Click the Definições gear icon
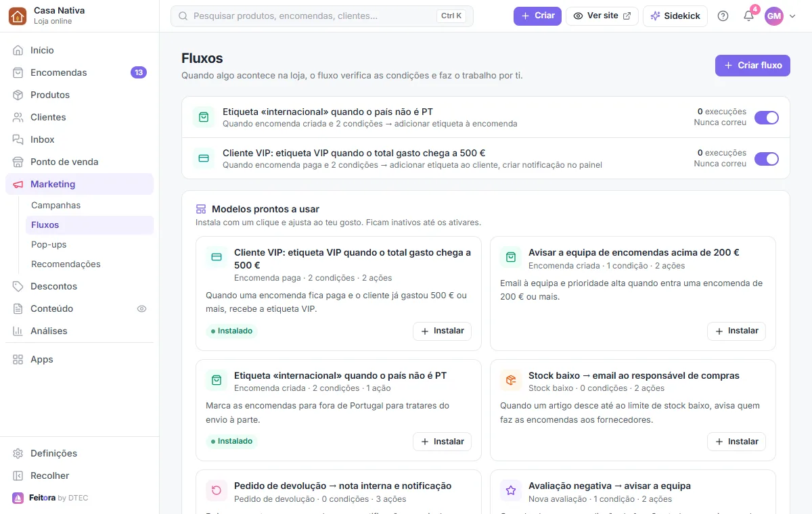Image resolution: width=812 pixels, height=514 pixels. [x=18, y=453]
